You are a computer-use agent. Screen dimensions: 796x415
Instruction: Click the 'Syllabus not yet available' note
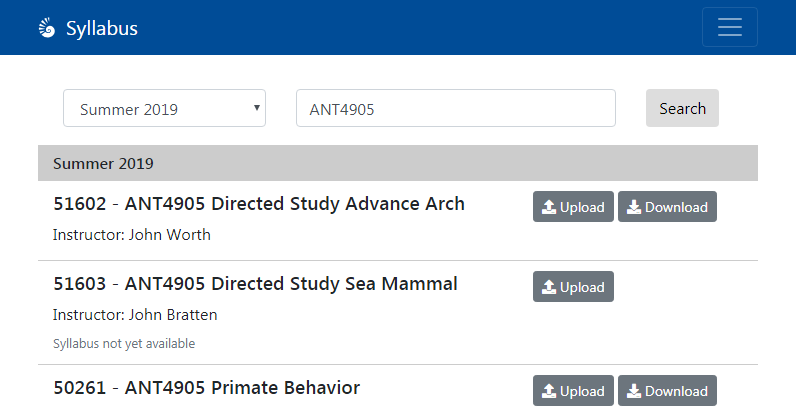[x=124, y=344]
